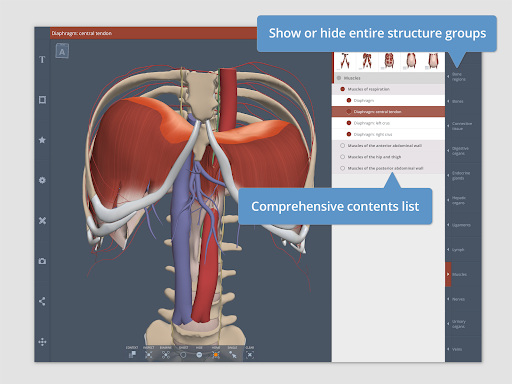This screenshot has width=512, height=384.
Task: Take a snapshot with the camera icon
Action: tap(42, 261)
